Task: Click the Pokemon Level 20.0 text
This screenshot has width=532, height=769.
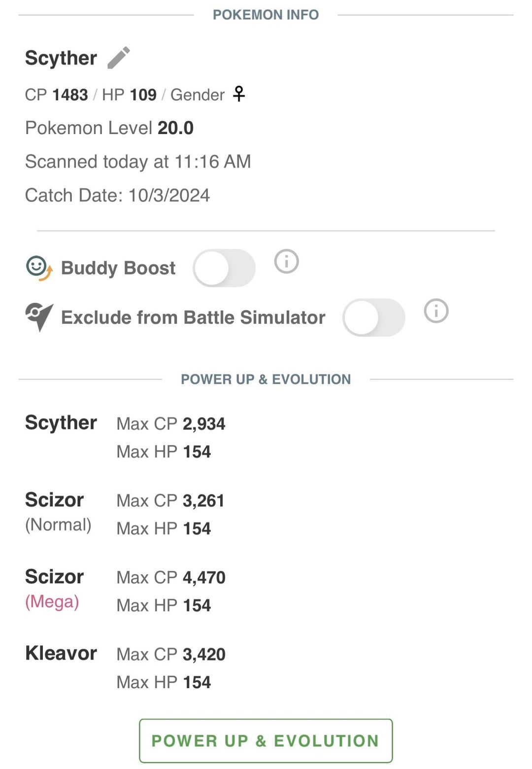Action: [109, 128]
